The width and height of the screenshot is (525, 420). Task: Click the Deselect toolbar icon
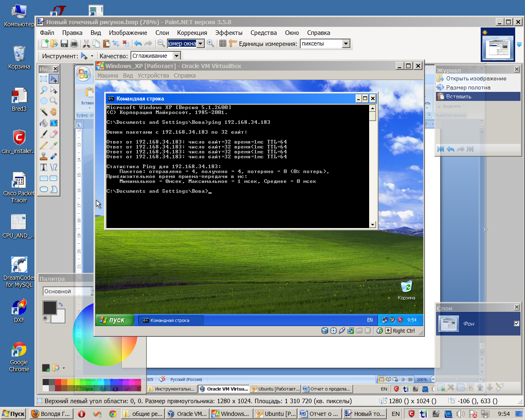[x=126, y=43]
